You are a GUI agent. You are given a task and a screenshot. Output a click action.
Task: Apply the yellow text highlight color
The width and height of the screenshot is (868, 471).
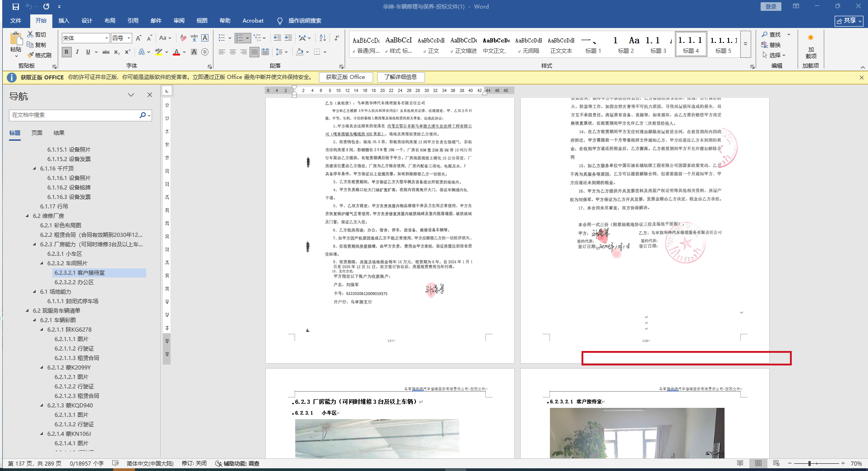pyautogui.click(x=159, y=52)
